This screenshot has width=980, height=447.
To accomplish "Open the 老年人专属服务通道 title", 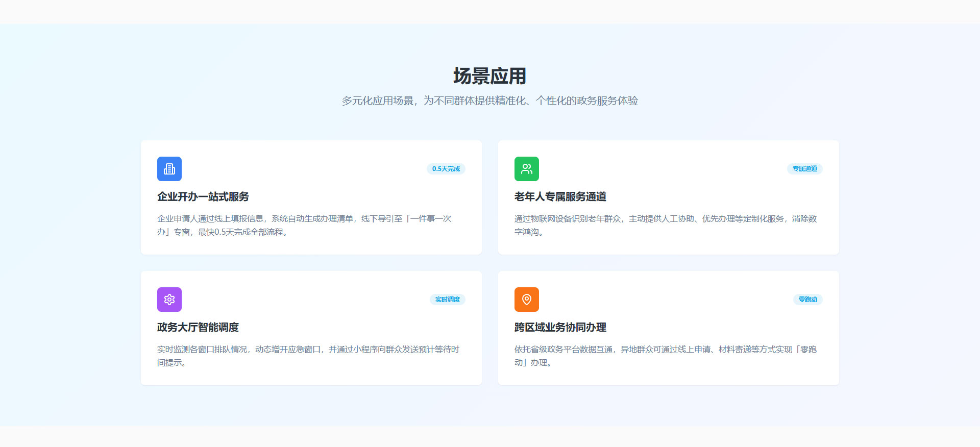I will point(560,196).
